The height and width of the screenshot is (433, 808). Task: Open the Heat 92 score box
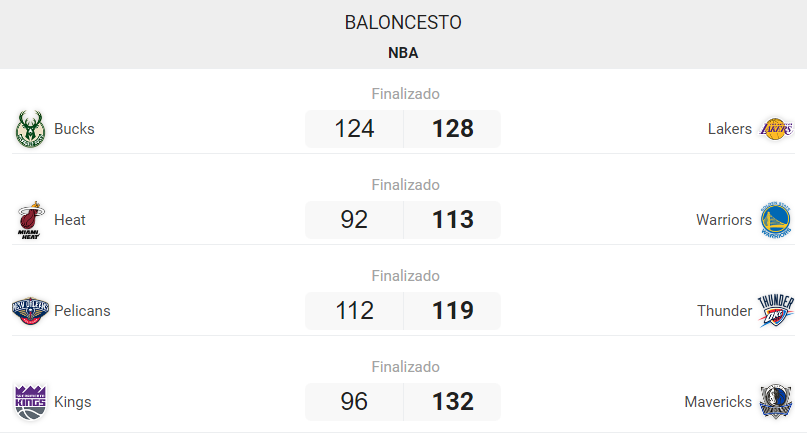(x=354, y=220)
